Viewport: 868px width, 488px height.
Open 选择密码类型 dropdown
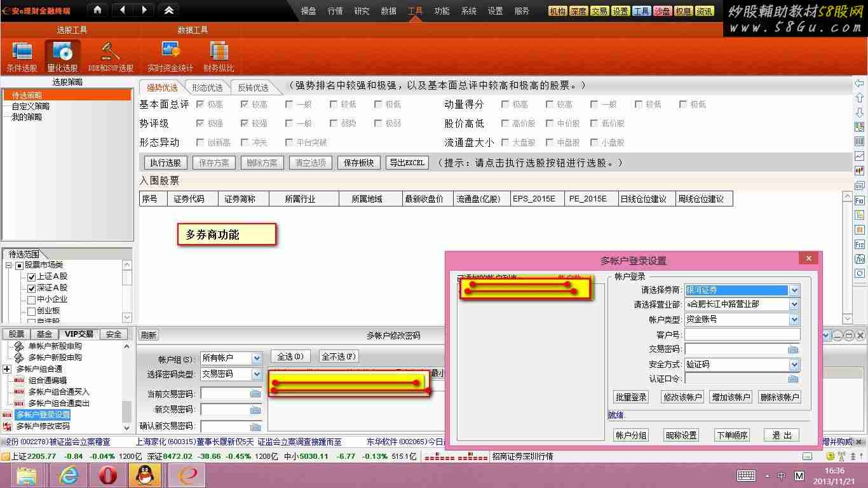pyautogui.click(x=256, y=374)
